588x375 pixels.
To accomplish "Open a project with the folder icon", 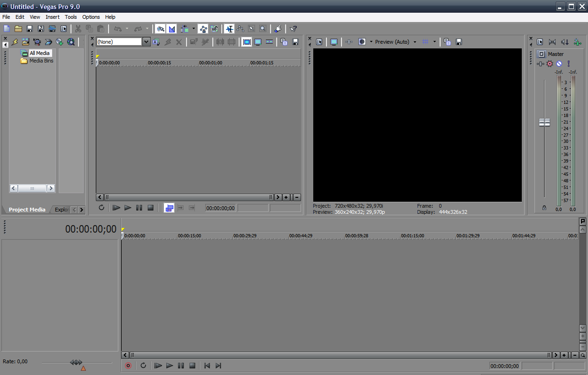I will click(x=18, y=29).
